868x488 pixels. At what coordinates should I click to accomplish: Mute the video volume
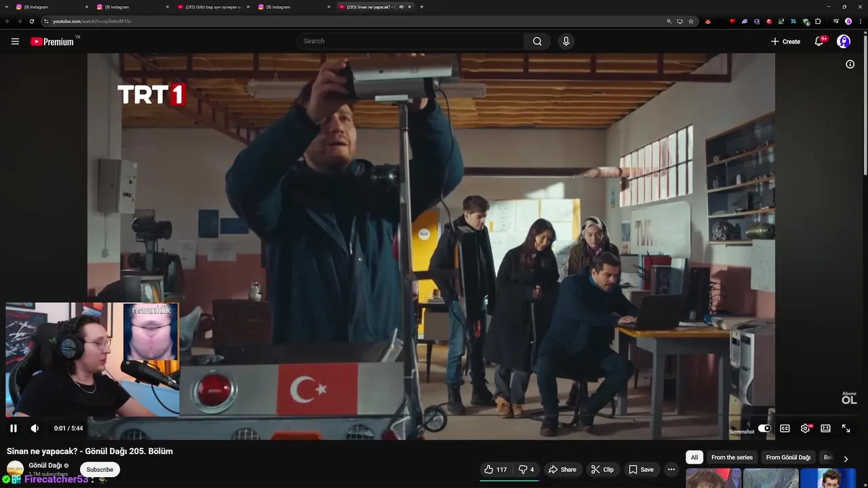35,428
